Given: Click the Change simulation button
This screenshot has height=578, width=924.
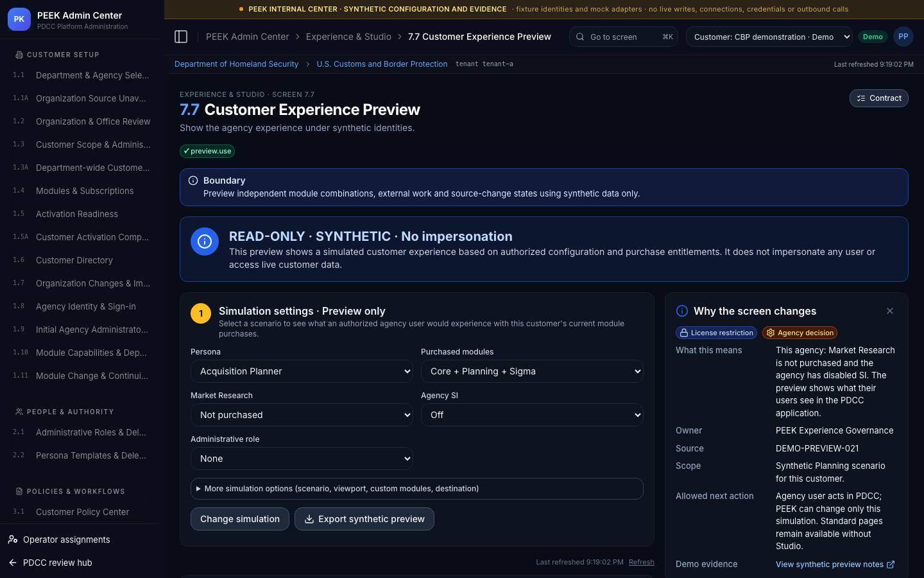Looking at the screenshot, I should pos(240,519).
